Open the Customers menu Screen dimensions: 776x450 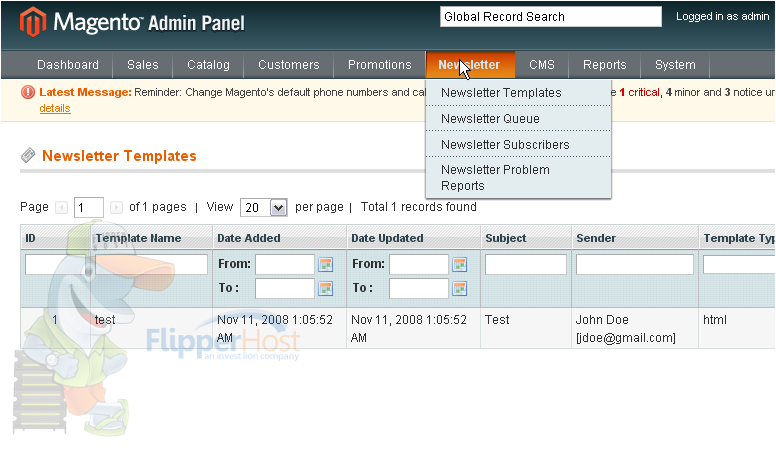[x=289, y=65]
